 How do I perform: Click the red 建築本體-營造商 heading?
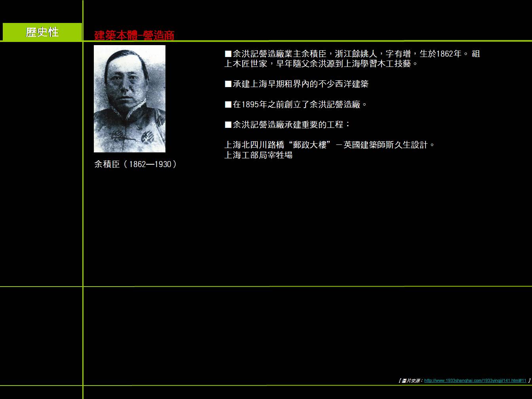pos(134,36)
